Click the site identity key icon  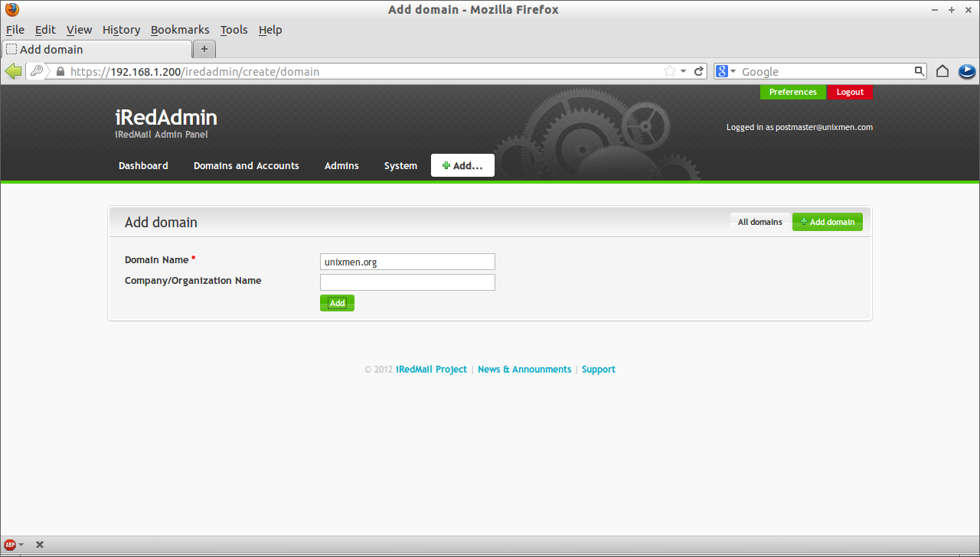(x=38, y=71)
